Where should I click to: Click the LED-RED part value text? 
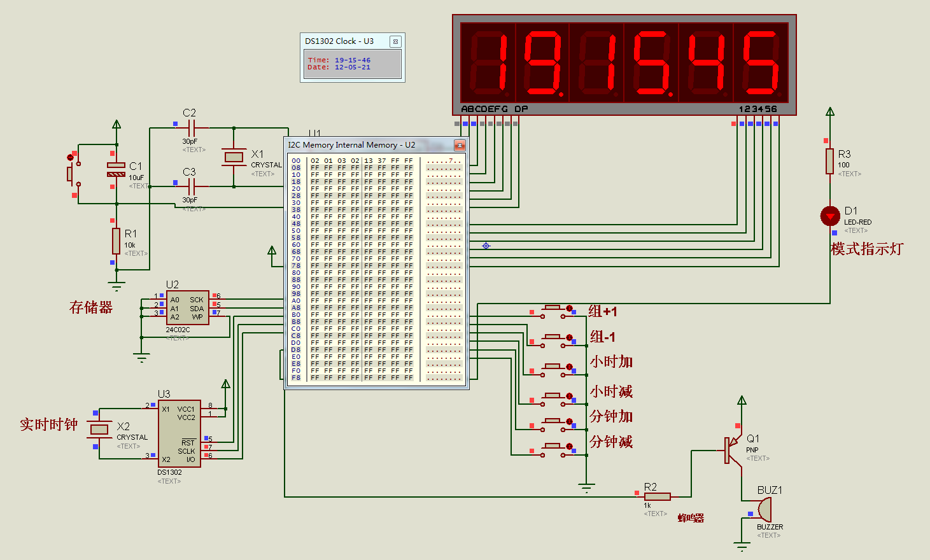[857, 222]
